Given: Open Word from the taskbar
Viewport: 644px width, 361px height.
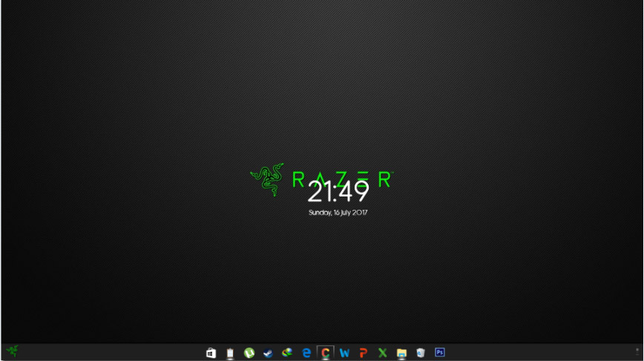Looking at the screenshot, I should 344,353.
